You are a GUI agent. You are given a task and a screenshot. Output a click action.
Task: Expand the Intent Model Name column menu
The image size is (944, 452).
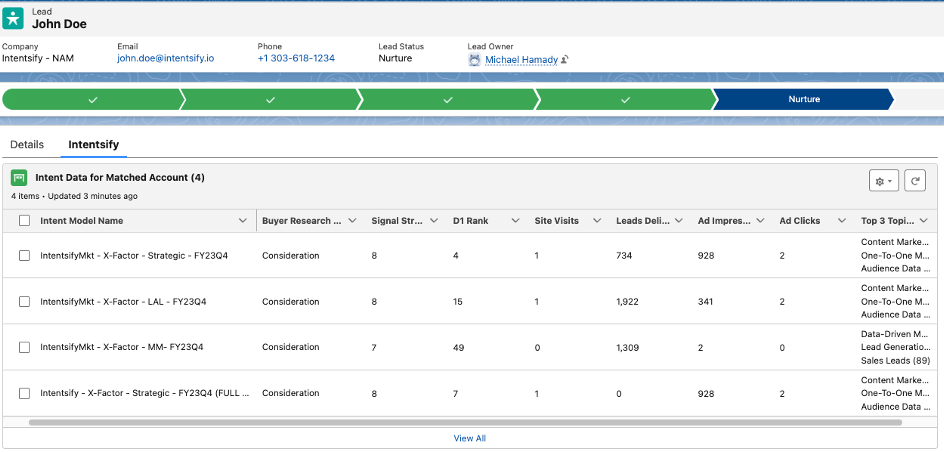(242, 221)
